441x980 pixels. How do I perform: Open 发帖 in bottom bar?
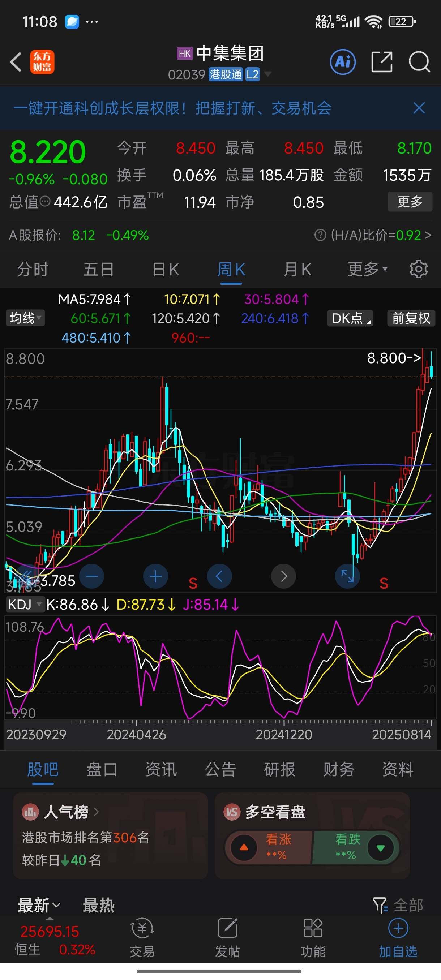pyautogui.click(x=227, y=938)
